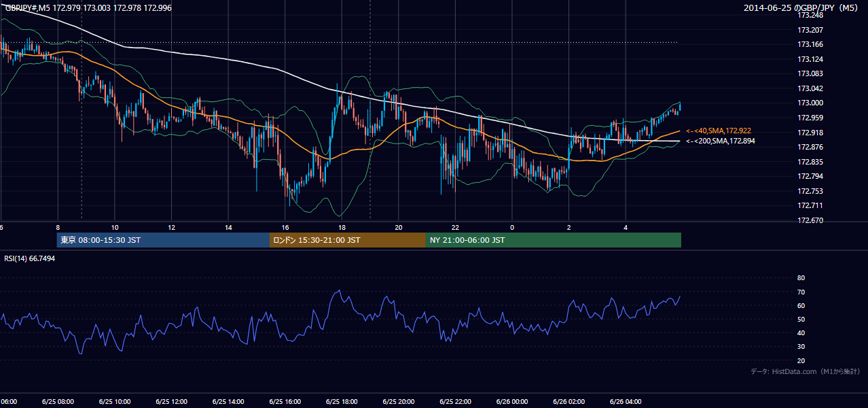Click RSI scale level 20
868x408 pixels.
801,360
